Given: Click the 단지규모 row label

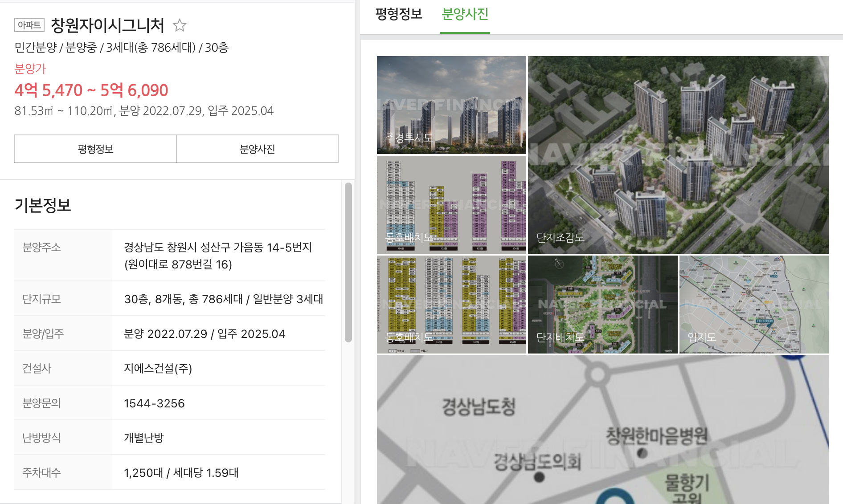Looking at the screenshot, I should coord(41,299).
